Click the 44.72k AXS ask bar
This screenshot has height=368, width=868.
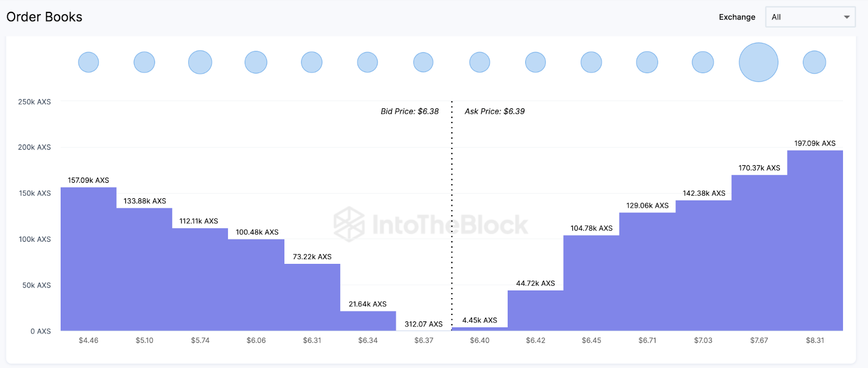535,311
